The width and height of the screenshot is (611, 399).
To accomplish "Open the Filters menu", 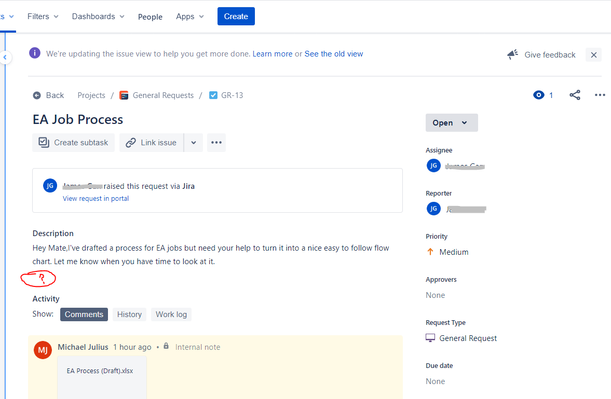I will pyautogui.click(x=42, y=16).
